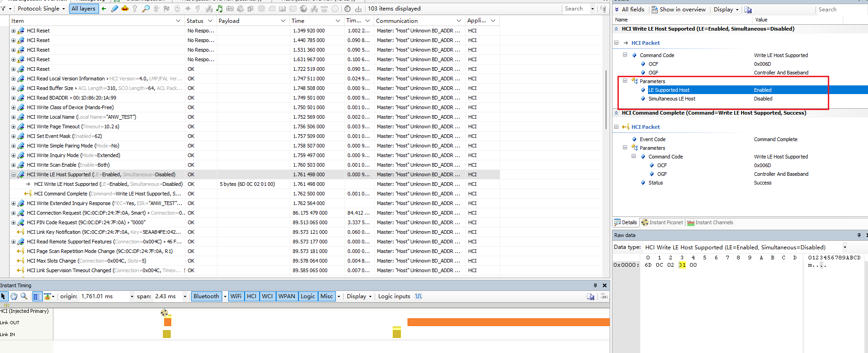Click the Logic inputs waveform icon
This screenshot has width=868, height=353.
coord(418,296)
